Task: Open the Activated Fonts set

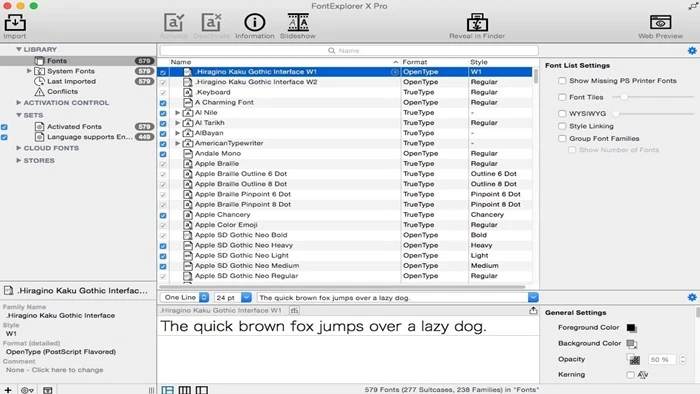Action: [x=74, y=127]
